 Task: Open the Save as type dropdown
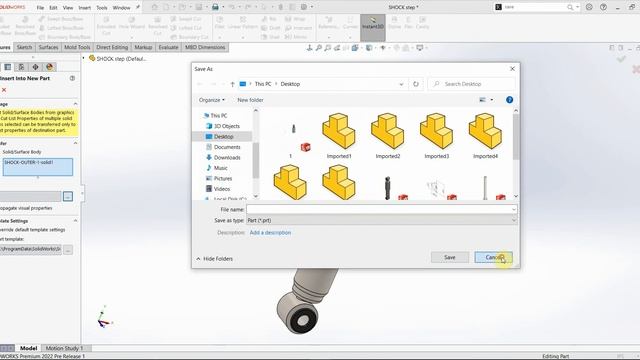pyautogui.click(x=382, y=220)
